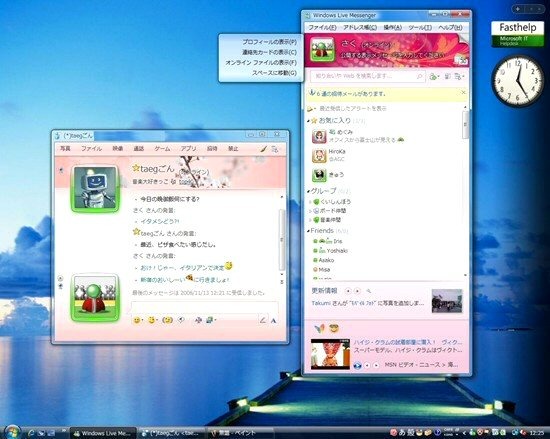Open the emoticon picker in chat

tap(137, 320)
